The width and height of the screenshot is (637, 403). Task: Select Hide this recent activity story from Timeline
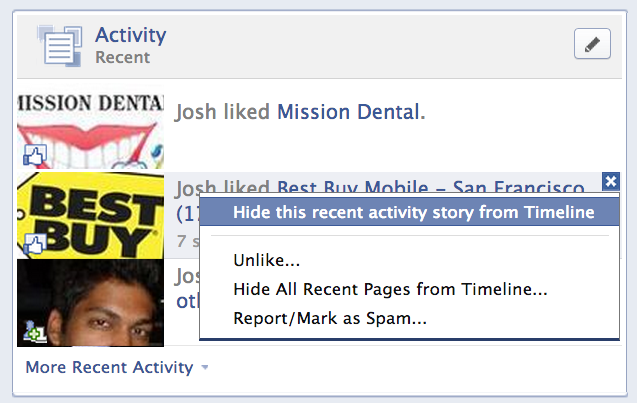pyautogui.click(x=413, y=212)
